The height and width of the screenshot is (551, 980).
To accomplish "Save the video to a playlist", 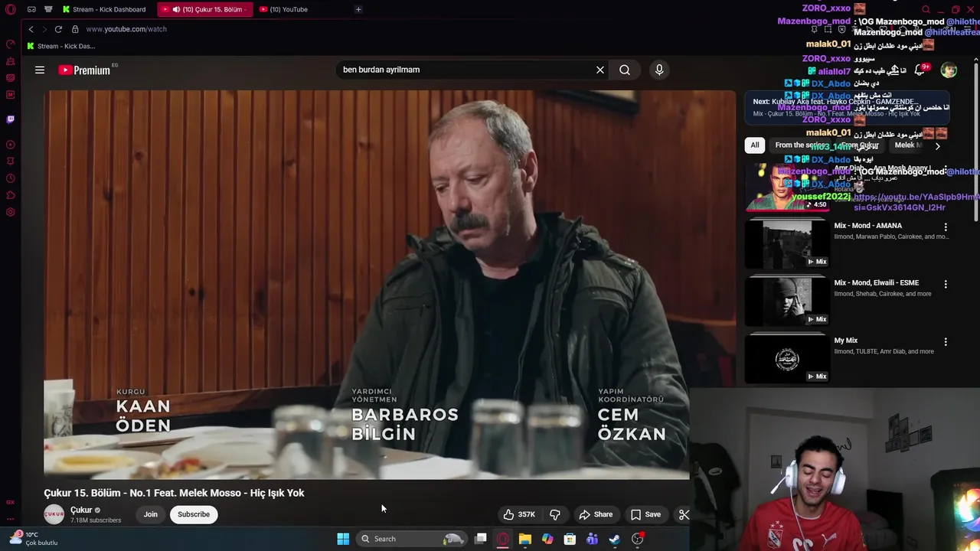I will (645, 514).
